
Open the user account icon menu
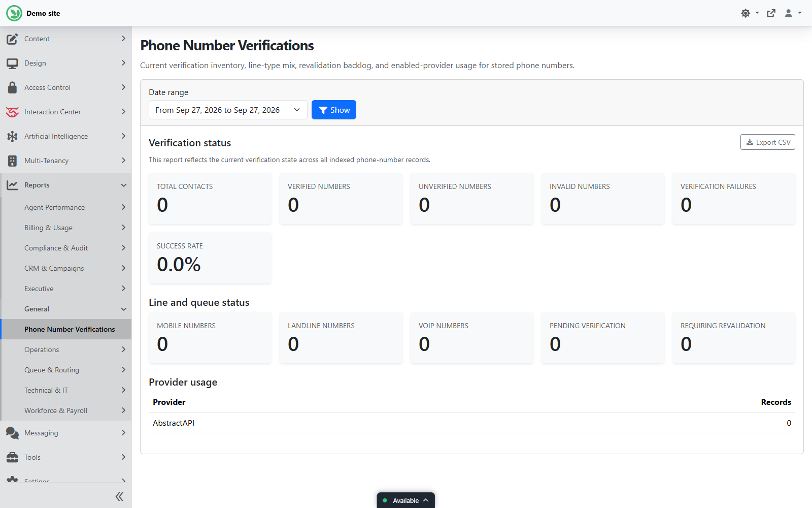[789, 13]
